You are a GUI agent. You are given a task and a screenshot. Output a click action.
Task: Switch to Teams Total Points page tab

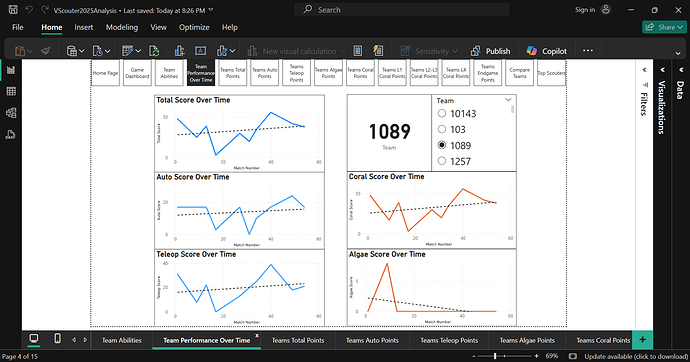tap(298, 340)
